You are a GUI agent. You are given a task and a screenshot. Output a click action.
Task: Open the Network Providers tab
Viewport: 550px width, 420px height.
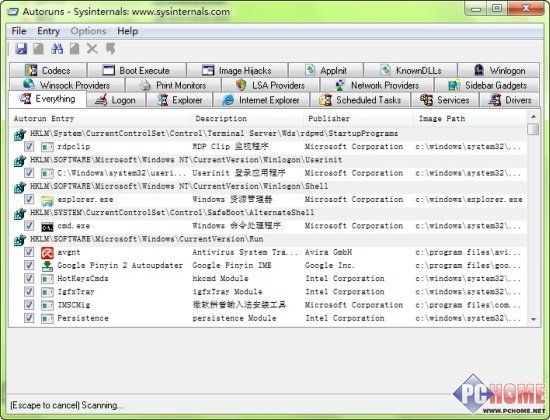point(377,85)
